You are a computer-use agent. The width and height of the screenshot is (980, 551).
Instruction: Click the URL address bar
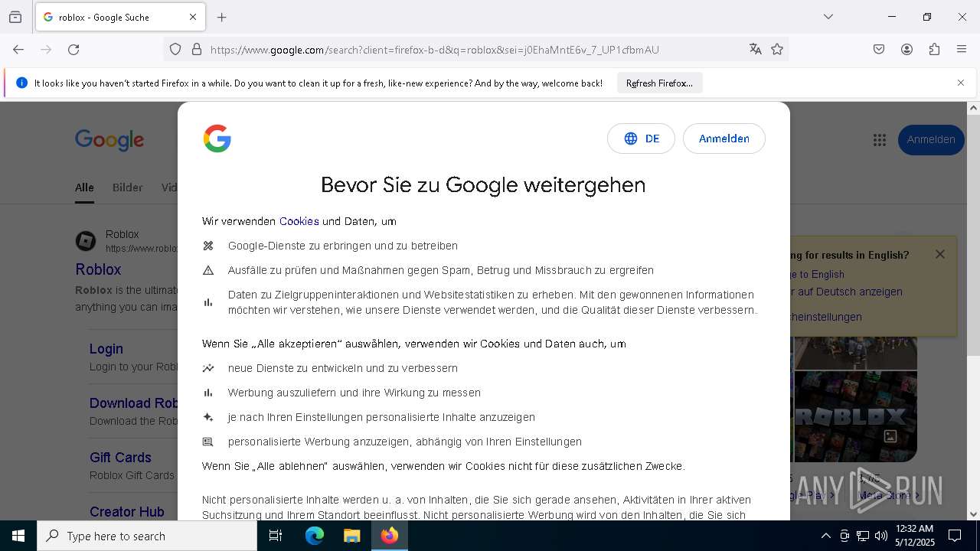[475, 50]
